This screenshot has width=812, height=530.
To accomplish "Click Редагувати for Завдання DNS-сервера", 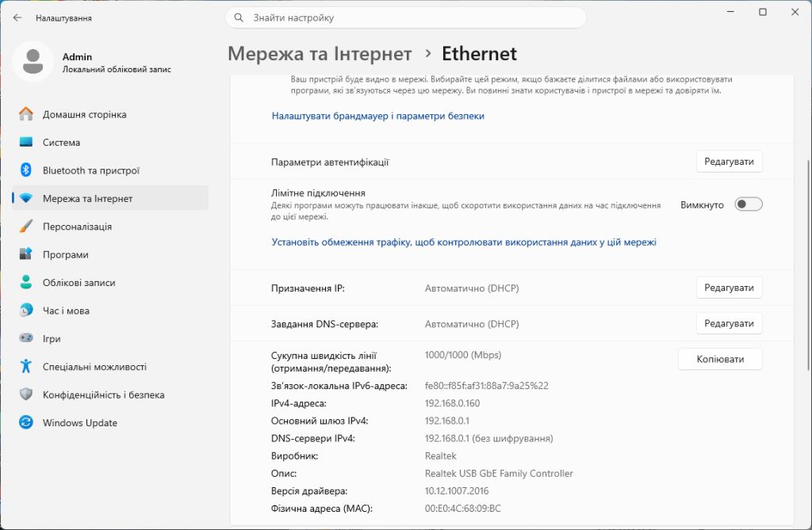I will (x=730, y=323).
